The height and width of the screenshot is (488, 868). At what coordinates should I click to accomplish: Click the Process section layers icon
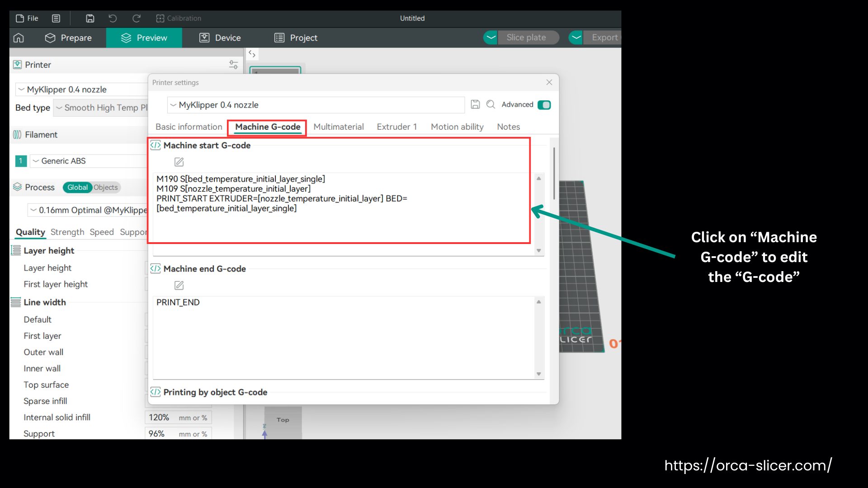(17, 187)
